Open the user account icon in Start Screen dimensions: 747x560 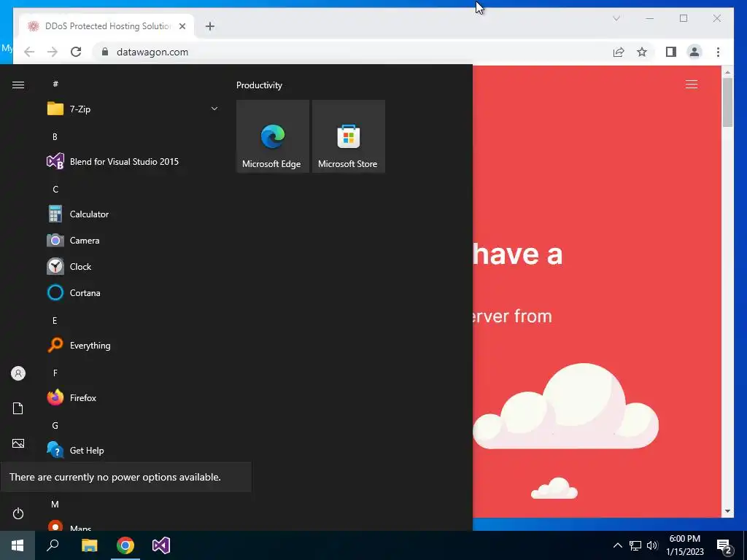18,373
